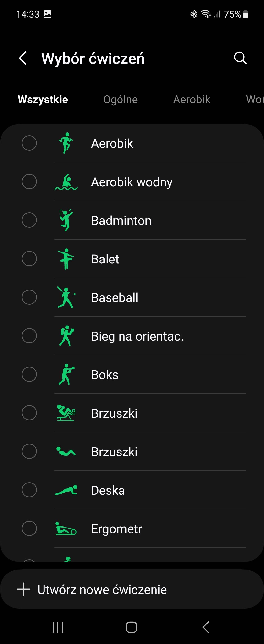264x644 pixels.
Task: Select the Ergometr radio button
Action: pos(29,529)
